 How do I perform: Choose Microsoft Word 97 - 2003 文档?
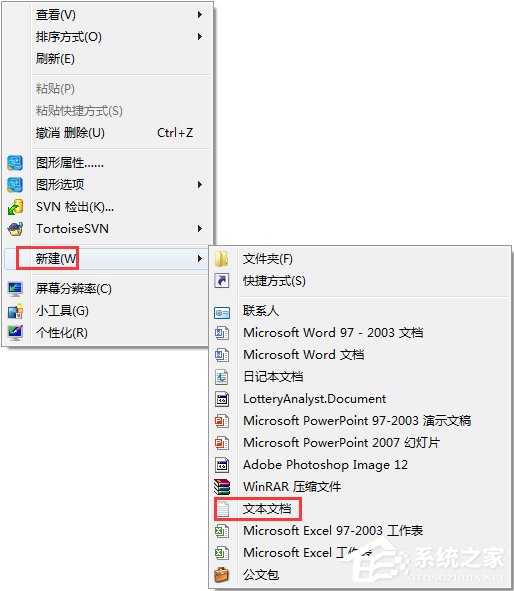tap(360, 333)
